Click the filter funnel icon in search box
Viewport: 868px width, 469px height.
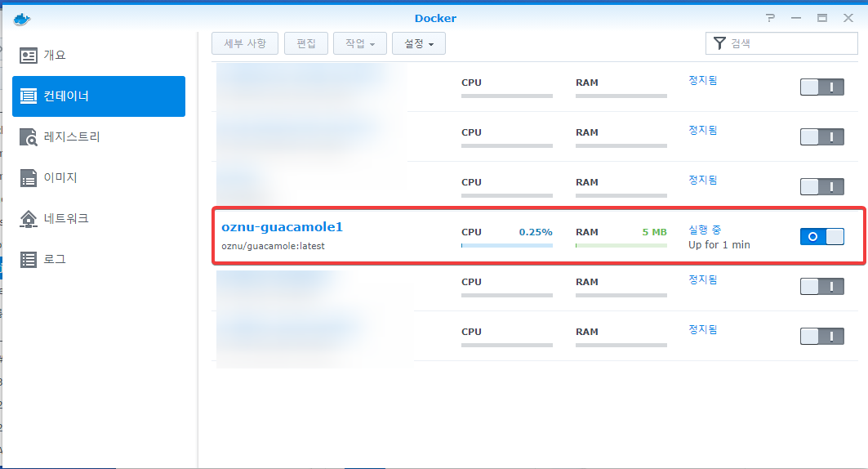[719, 43]
